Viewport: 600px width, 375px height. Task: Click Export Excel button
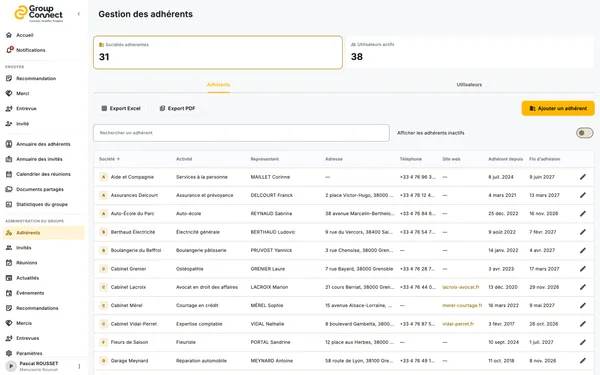pyautogui.click(x=121, y=108)
